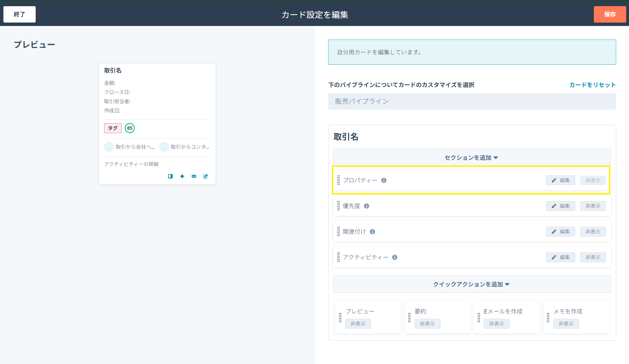The width and height of the screenshot is (629, 364).
Task: Click 取引から会社へ association avatar
Action: [109, 147]
